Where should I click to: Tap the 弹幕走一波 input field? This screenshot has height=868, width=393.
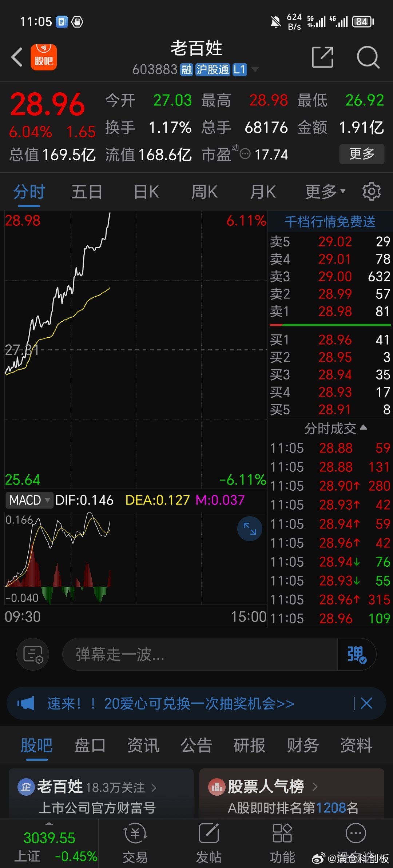(x=200, y=654)
